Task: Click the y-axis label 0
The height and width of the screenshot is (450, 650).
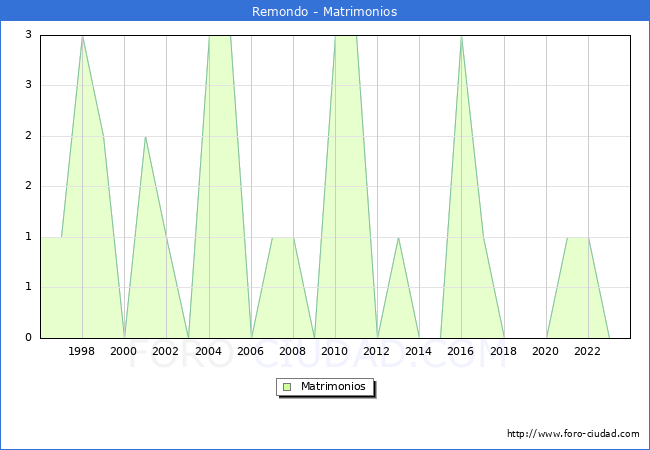Action: [28, 337]
